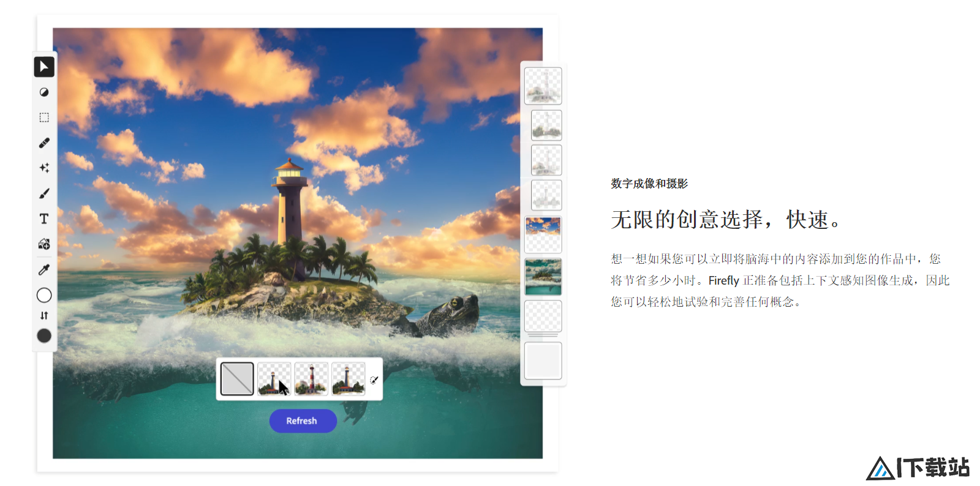Screen dimensions: 980x486
Task: Click the add image tool
Action: click(44, 244)
